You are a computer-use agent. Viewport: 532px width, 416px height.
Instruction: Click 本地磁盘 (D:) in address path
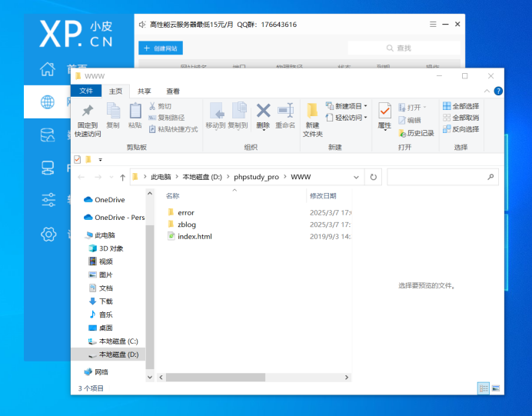[x=202, y=177]
